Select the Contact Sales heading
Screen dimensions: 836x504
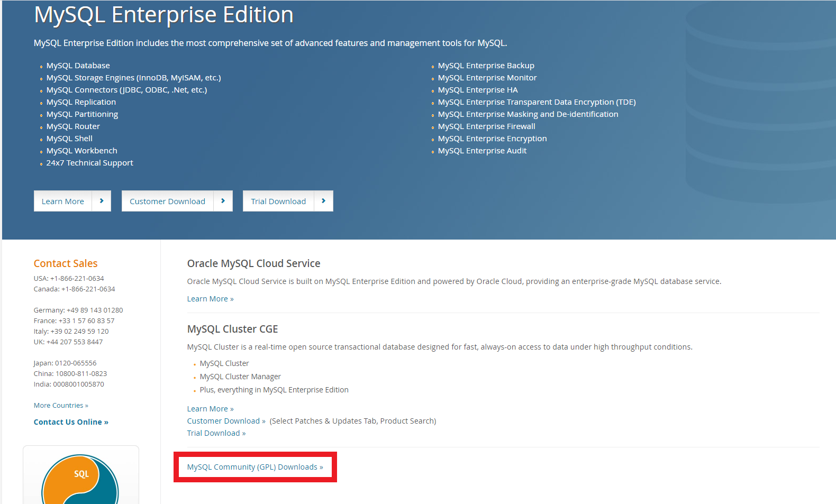pos(66,263)
